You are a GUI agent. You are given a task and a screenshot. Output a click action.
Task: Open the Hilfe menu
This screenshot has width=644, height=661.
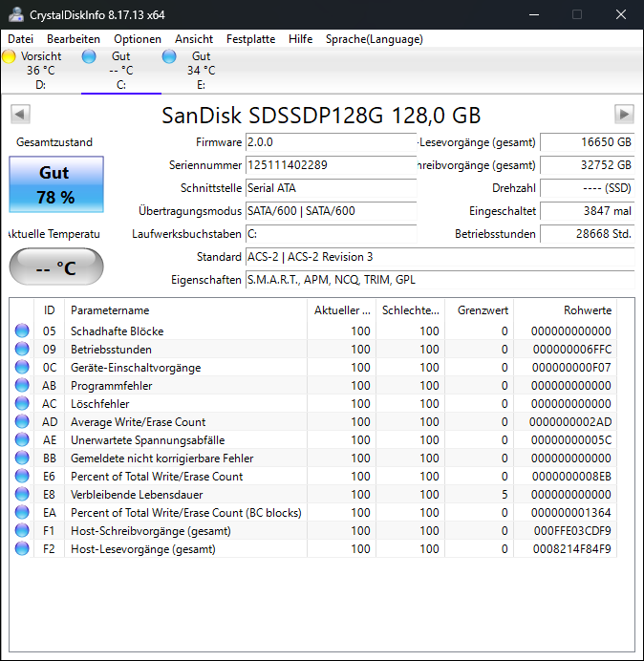pyautogui.click(x=300, y=39)
